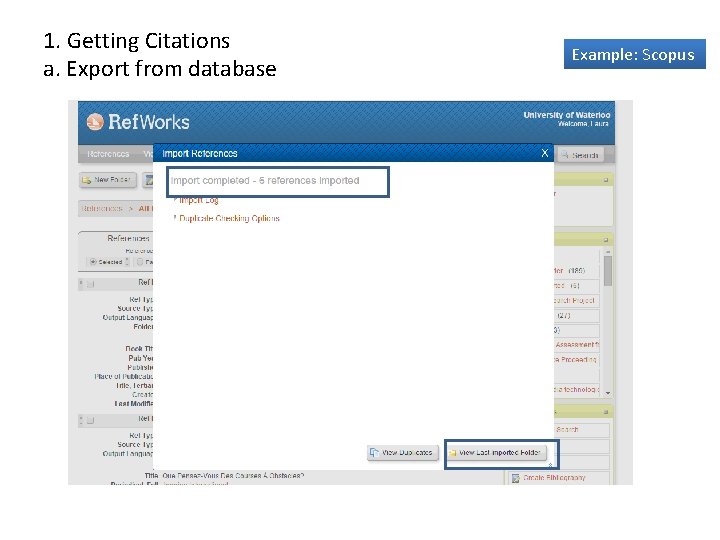
Task: Click 'University of Waterloo' header text
Action: (x=567, y=115)
